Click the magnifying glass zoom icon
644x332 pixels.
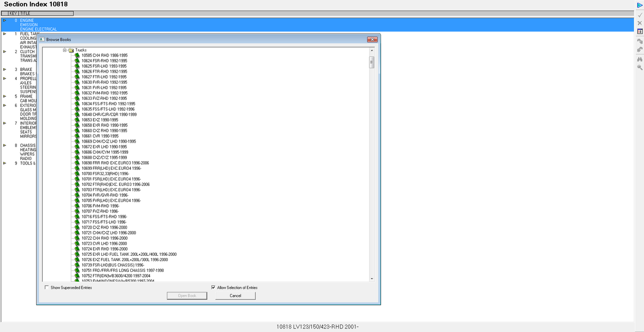[x=640, y=68]
